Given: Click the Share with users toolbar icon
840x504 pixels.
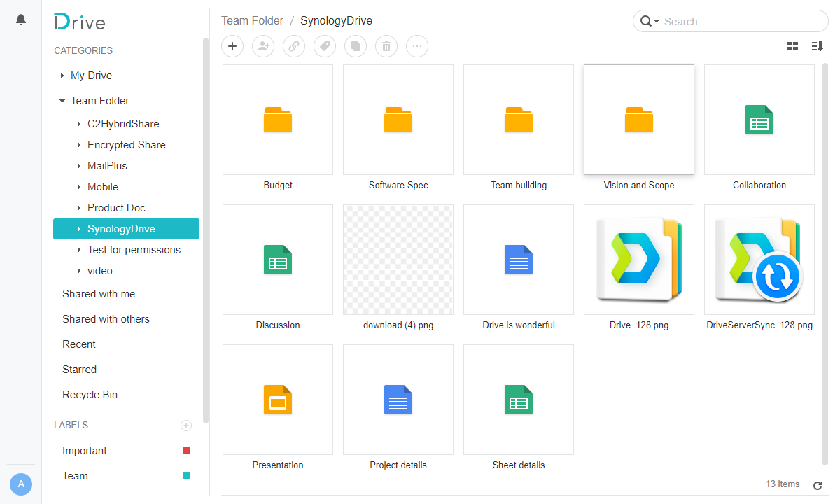Looking at the screenshot, I should point(263,46).
